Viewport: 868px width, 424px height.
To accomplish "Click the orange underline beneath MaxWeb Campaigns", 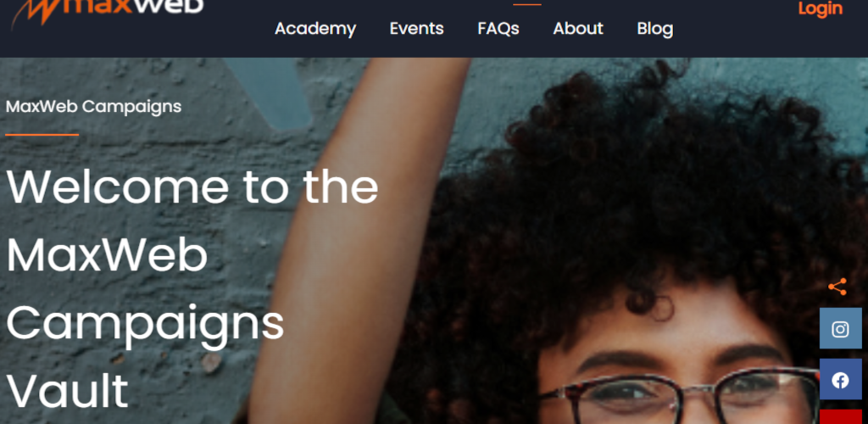I will (42, 135).
